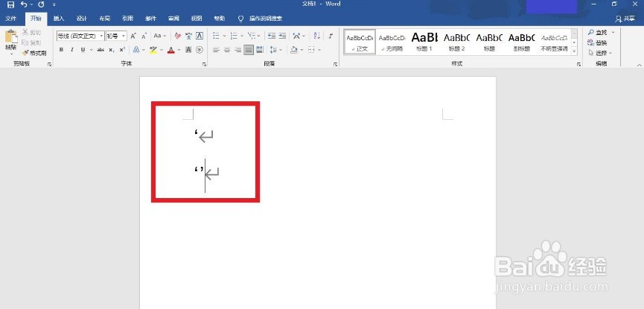Expand the styles gallery

(574, 52)
